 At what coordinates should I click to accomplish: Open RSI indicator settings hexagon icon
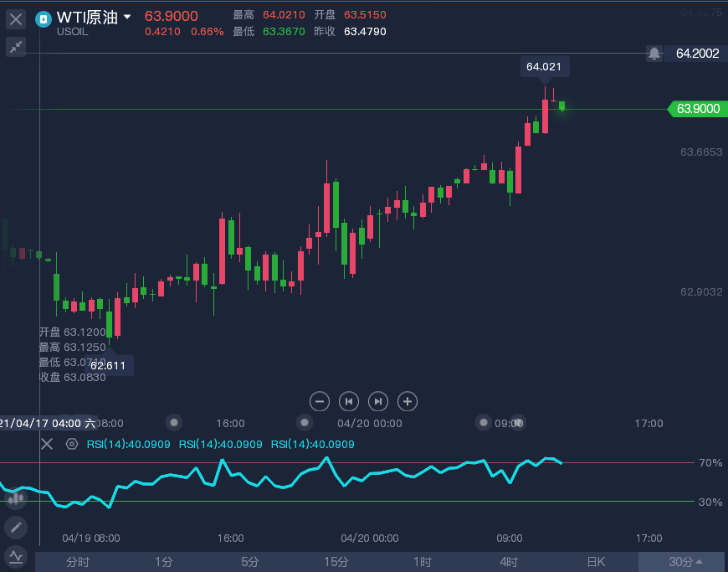click(72, 444)
